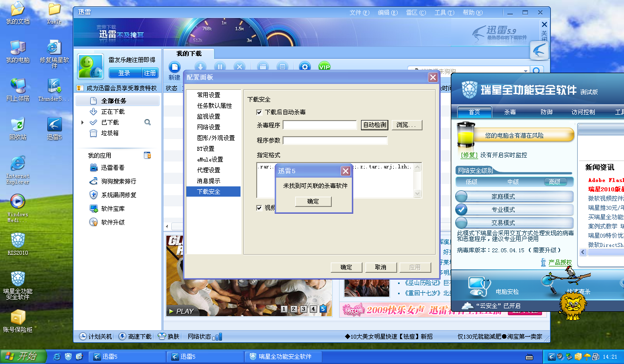The height and width of the screenshot is (364, 624).
Task: Click the 开始 Start button
Action: (x=23, y=357)
